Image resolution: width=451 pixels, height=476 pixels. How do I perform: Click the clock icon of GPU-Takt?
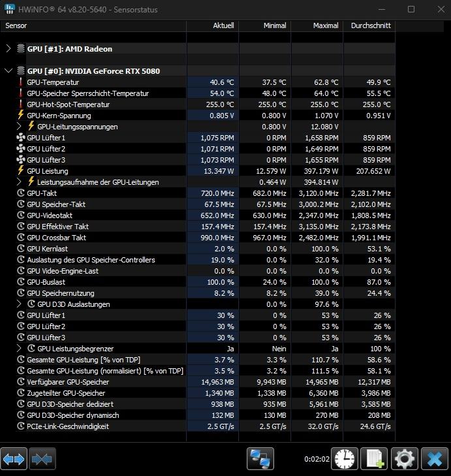[21, 193]
